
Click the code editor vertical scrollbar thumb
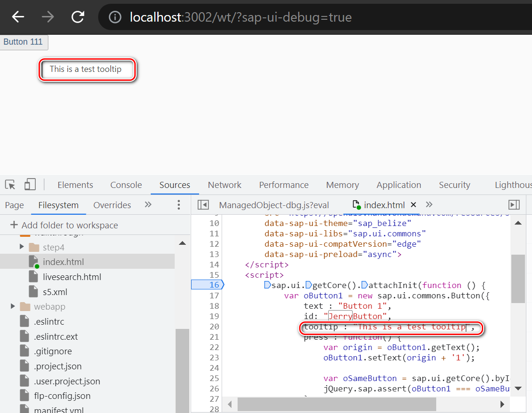pos(518,279)
